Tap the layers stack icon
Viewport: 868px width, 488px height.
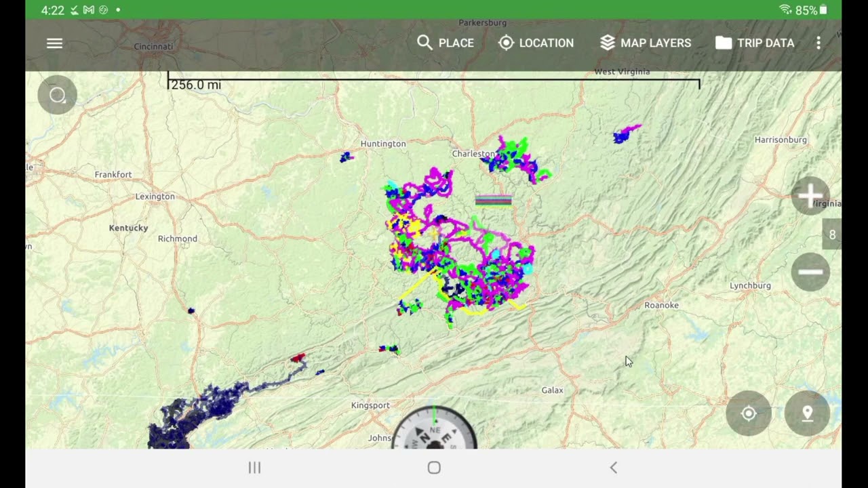coord(608,43)
